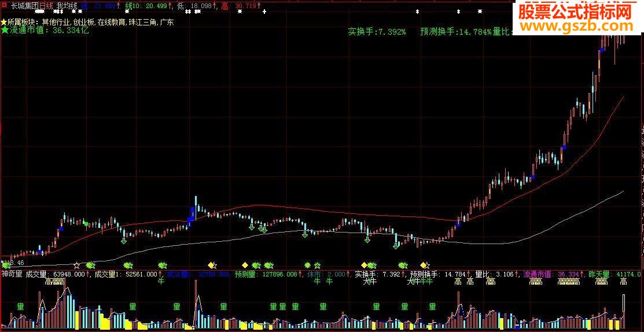Select the 长城集团 stock name label

pos(24,6)
